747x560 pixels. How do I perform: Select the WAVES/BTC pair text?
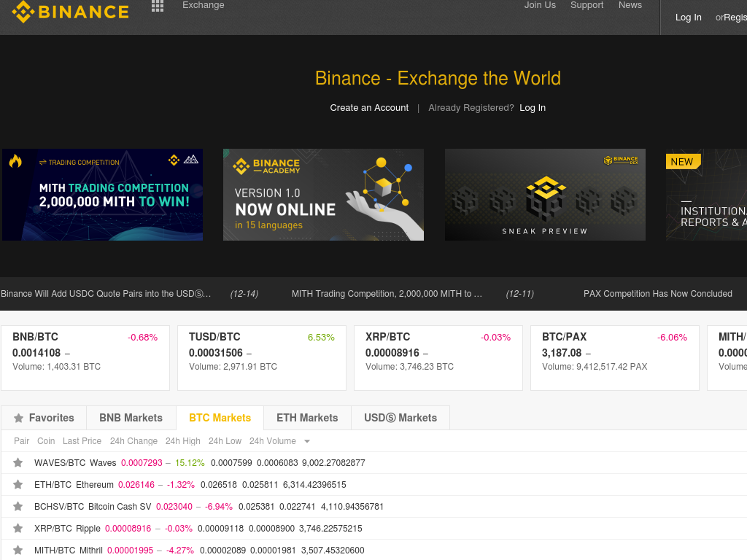[x=60, y=463]
